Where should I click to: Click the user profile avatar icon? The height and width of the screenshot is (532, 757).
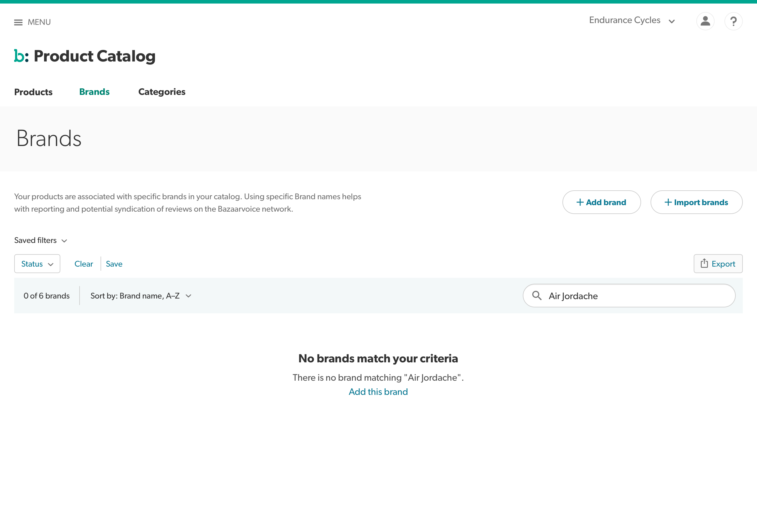(705, 21)
